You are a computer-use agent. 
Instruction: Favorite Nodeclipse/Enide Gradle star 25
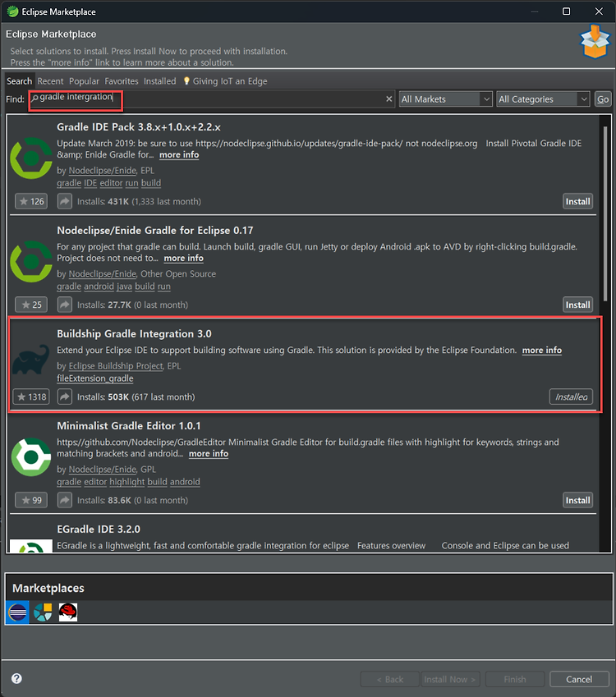pos(31,305)
